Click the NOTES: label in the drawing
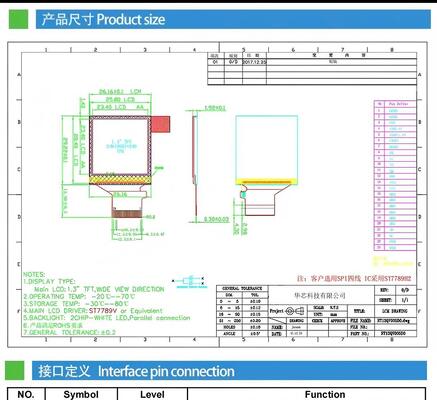The image size is (437, 400). point(34,274)
